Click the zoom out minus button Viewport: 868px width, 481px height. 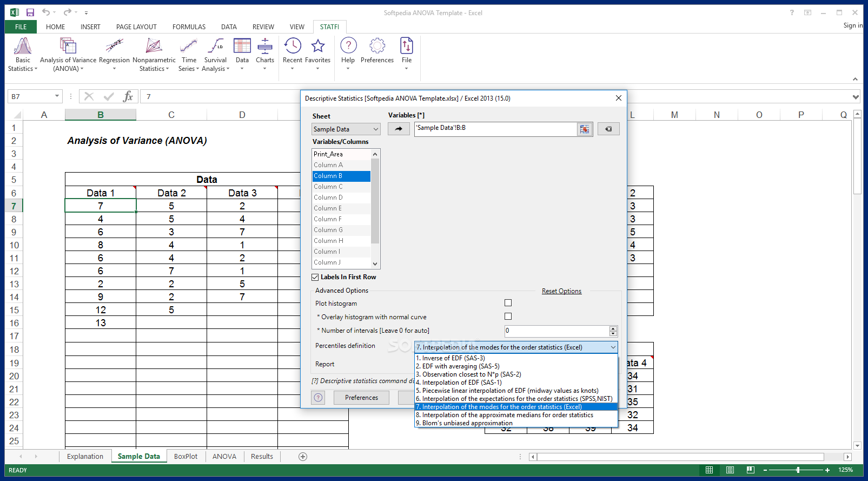765,470
